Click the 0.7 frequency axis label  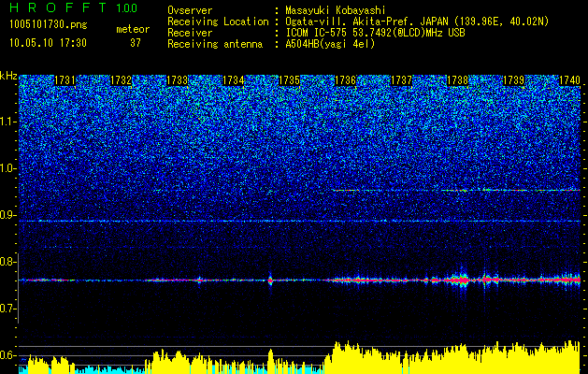(8, 309)
